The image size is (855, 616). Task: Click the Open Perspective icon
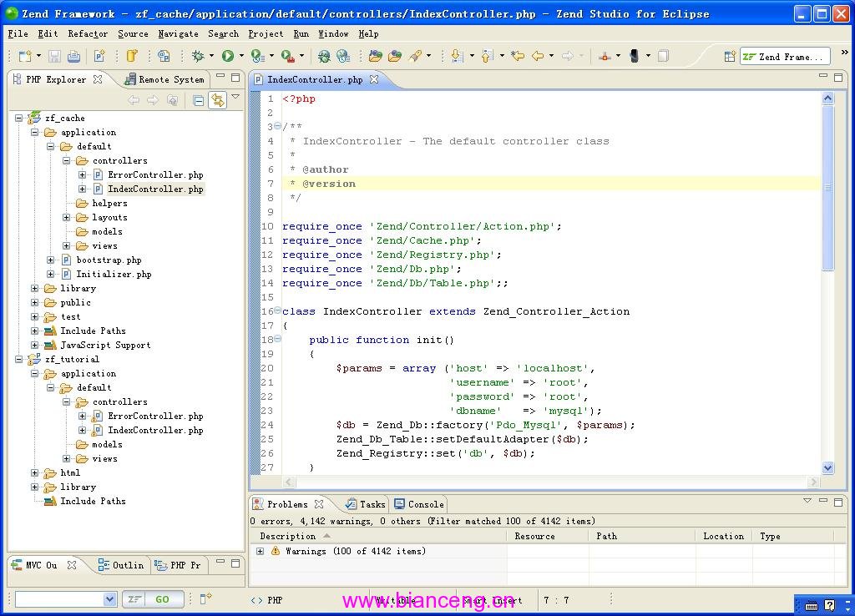point(730,57)
